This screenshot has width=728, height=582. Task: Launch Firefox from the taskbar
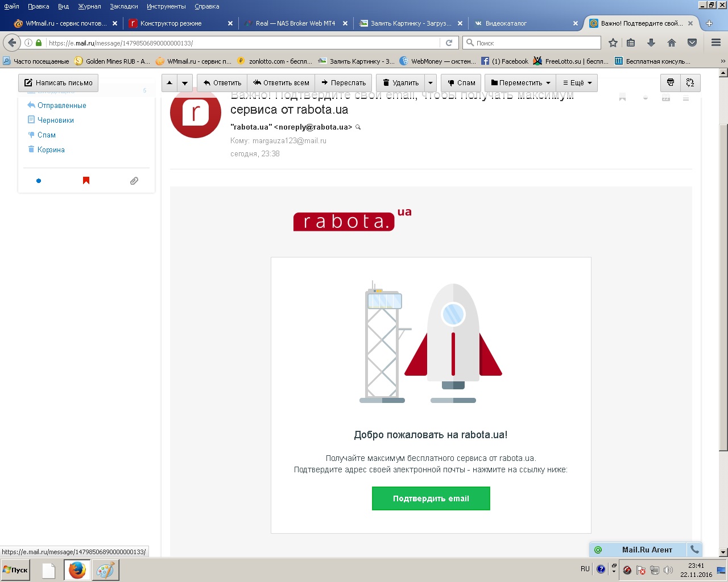tap(77, 570)
